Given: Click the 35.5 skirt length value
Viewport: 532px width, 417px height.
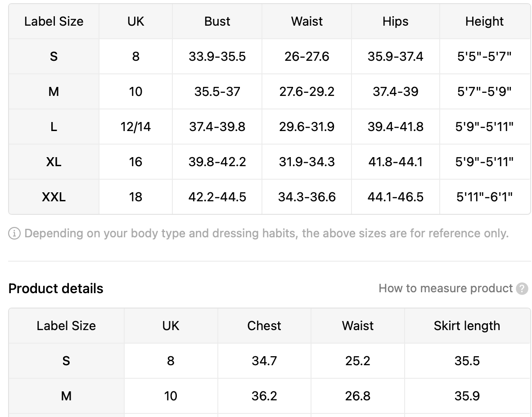Looking at the screenshot, I should click(467, 361).
